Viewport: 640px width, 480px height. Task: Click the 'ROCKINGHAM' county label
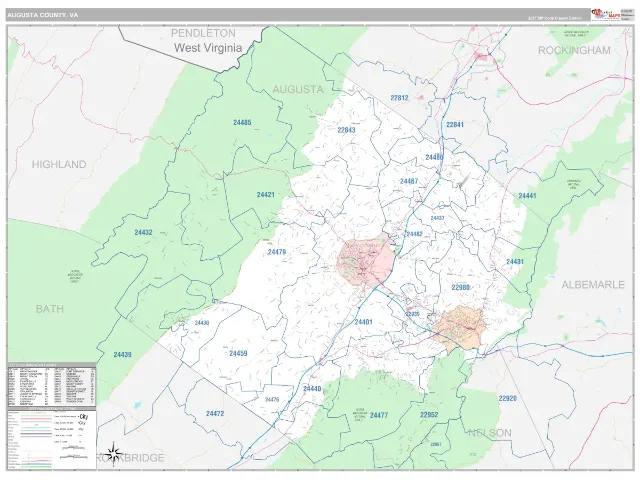pyautogui.click(x=574, y=51)
